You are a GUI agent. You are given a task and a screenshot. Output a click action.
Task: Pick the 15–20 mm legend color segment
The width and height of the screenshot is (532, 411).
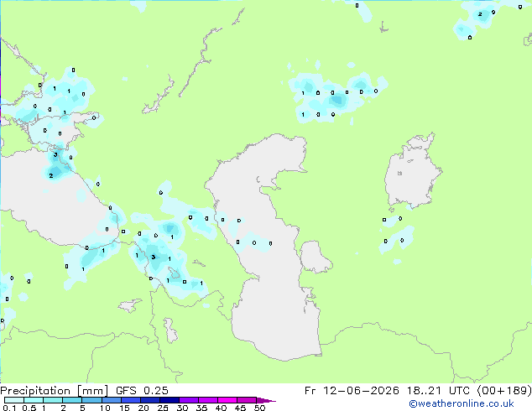tap(130, 400)
